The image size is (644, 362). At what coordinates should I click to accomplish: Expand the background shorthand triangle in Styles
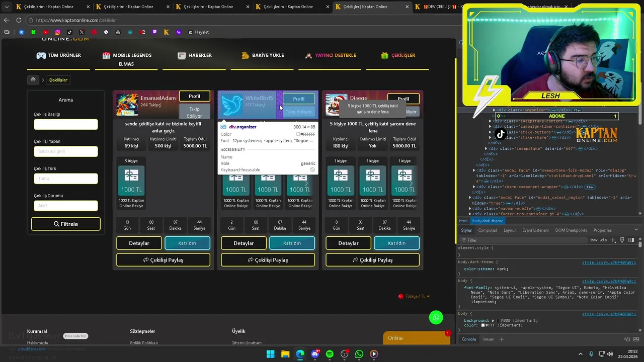point(493,320)
